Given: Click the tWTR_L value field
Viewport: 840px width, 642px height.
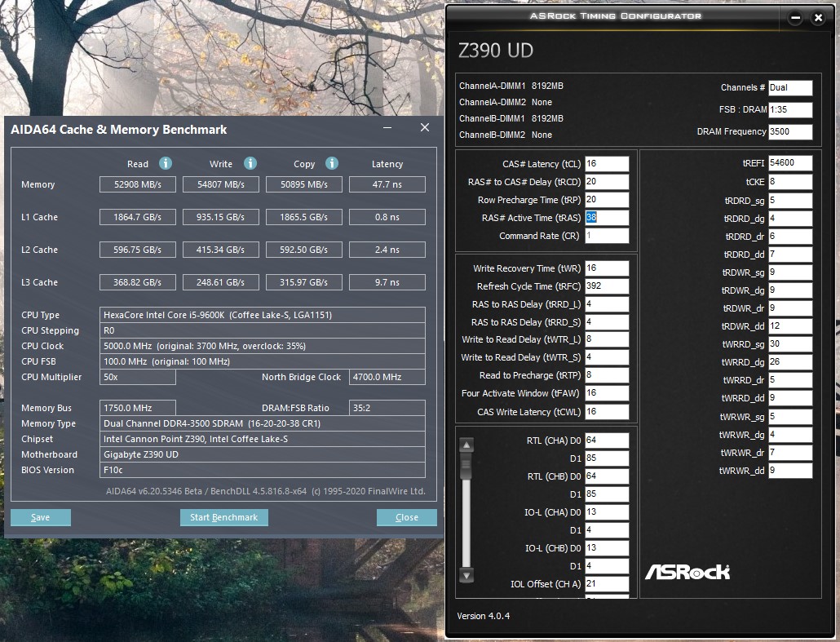Looking at the screenshot, I should pos(607,339).
